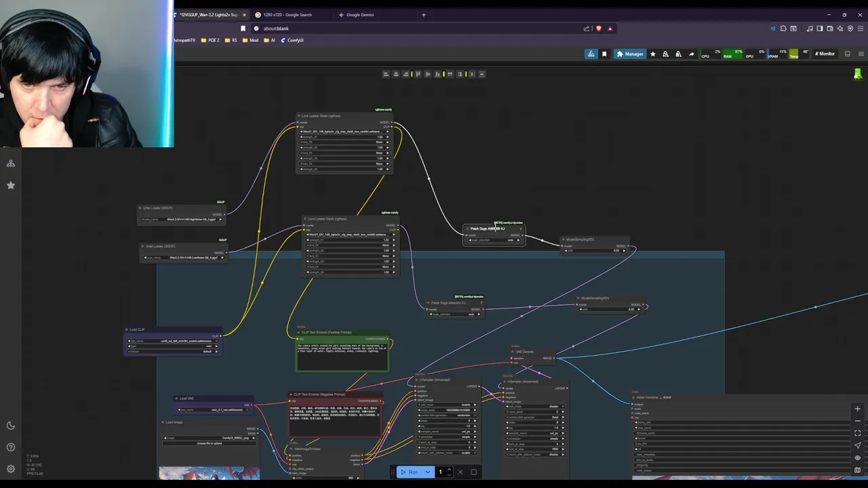Toggle the browser sidebar panel icon
This screenshot has width=868, height=488.
[x=820, y=28]
